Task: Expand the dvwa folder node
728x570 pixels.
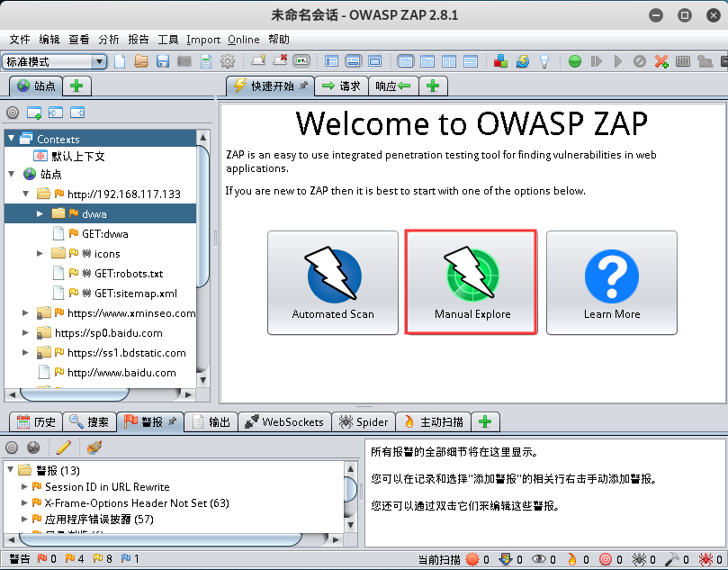Action: pos(40,213)
